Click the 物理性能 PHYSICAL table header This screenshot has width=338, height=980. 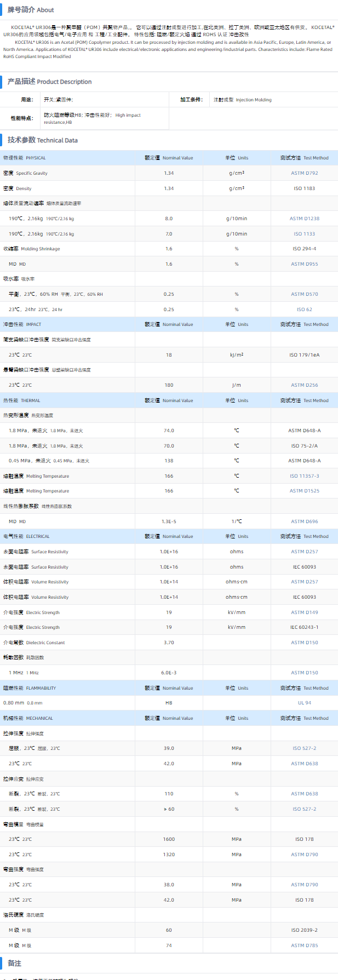[x=25, y=158]
